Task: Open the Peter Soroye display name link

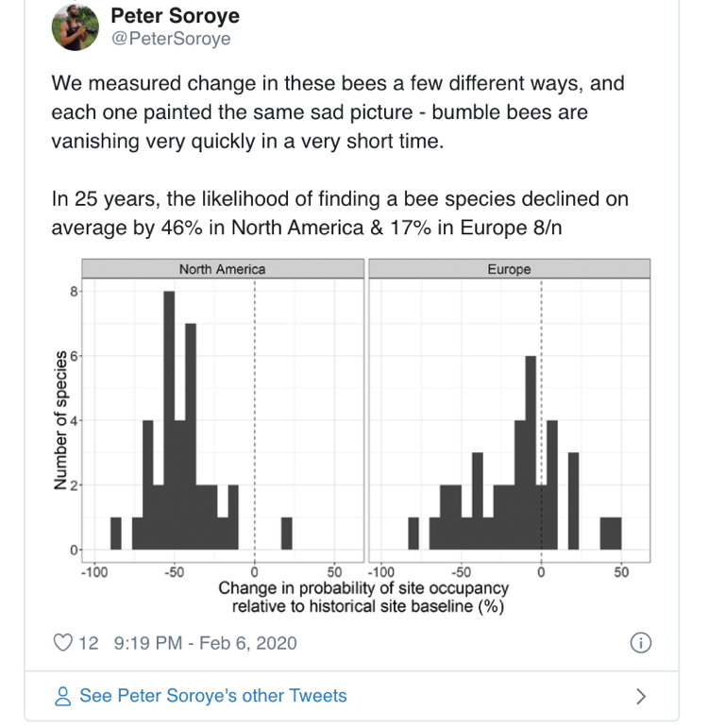Action: (175, 16)
